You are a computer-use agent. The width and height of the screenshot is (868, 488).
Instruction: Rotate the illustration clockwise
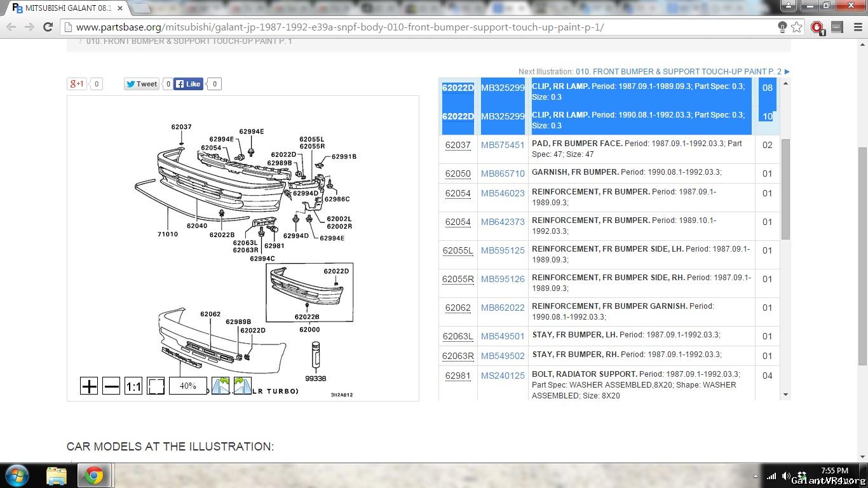pos(242,386)
